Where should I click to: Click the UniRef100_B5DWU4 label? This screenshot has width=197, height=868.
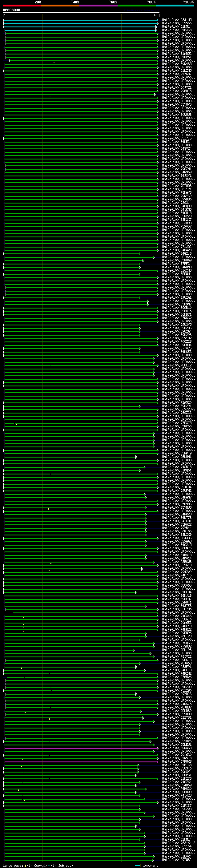click(177, 274)
